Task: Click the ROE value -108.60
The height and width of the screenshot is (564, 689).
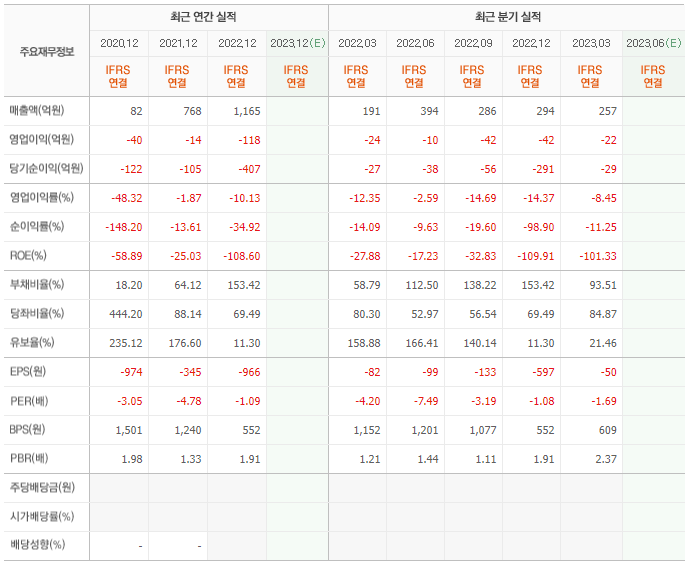Action: click(x=242, y=256)
